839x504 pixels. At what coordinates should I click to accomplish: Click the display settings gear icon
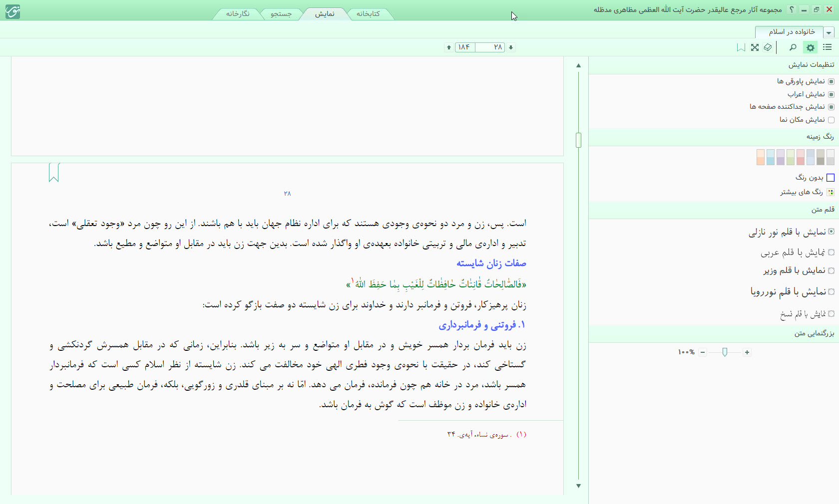point(810,47)
